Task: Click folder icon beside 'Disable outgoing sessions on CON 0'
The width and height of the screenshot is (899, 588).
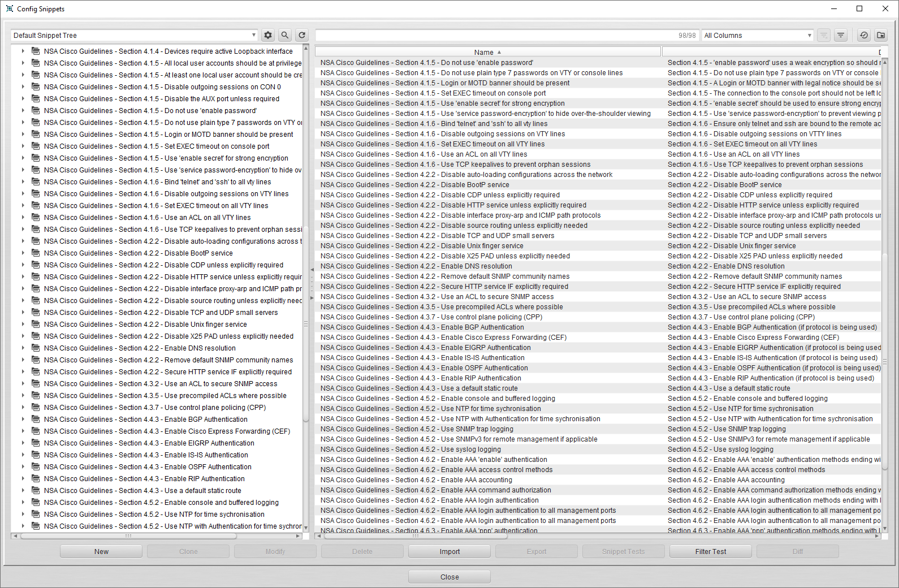Action: pos(36,87)
